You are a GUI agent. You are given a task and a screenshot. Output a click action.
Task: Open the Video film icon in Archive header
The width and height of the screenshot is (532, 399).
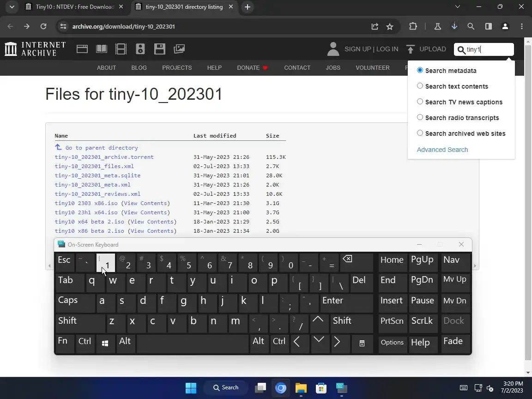121,49
